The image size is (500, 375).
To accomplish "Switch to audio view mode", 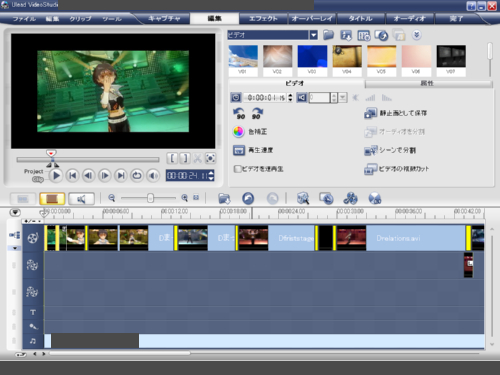I will coord(81,199).
